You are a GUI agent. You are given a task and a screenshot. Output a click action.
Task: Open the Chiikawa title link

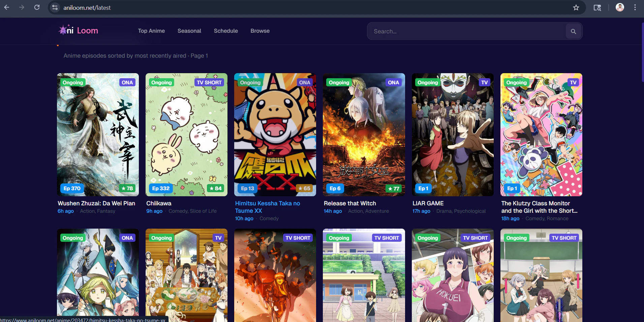tap(159, 203)
